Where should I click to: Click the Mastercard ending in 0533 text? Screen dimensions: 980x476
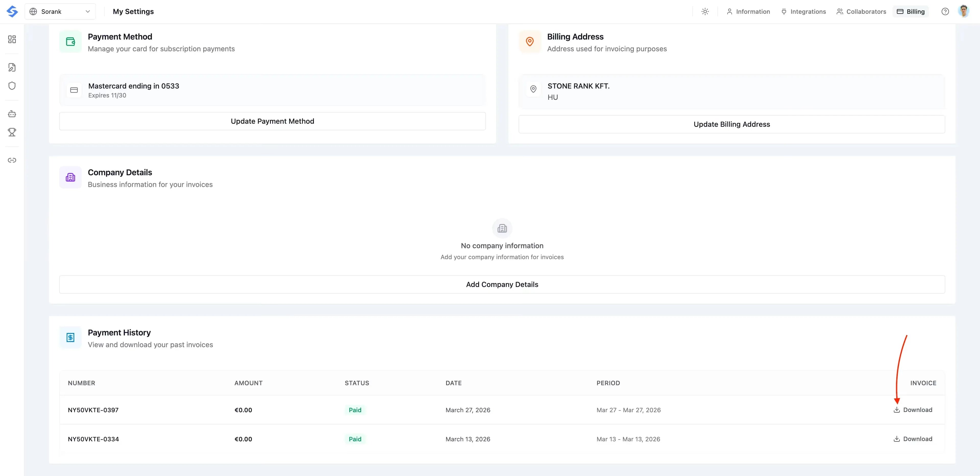click(x=133, y=86)
